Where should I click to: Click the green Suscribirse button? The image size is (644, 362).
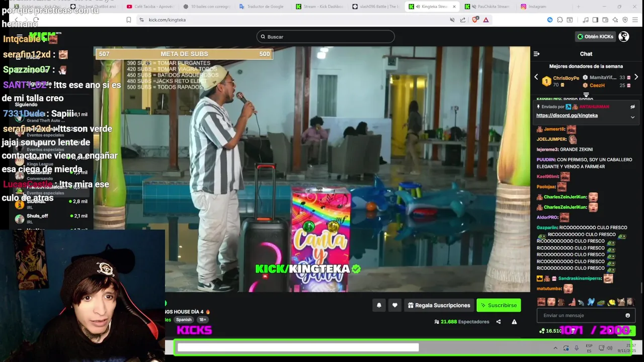(499, 305)
